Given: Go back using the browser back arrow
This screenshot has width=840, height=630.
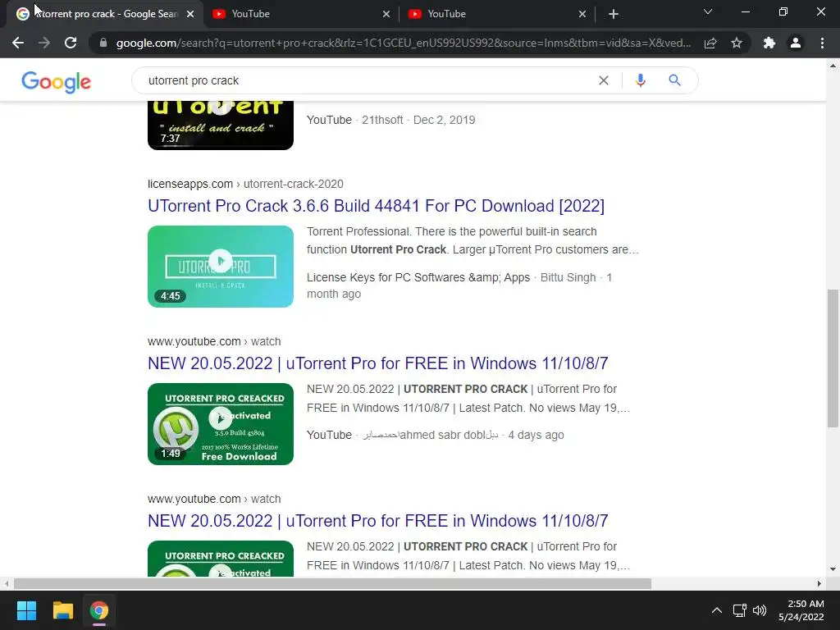Looking at the screenshot, I should coord(18,43).
